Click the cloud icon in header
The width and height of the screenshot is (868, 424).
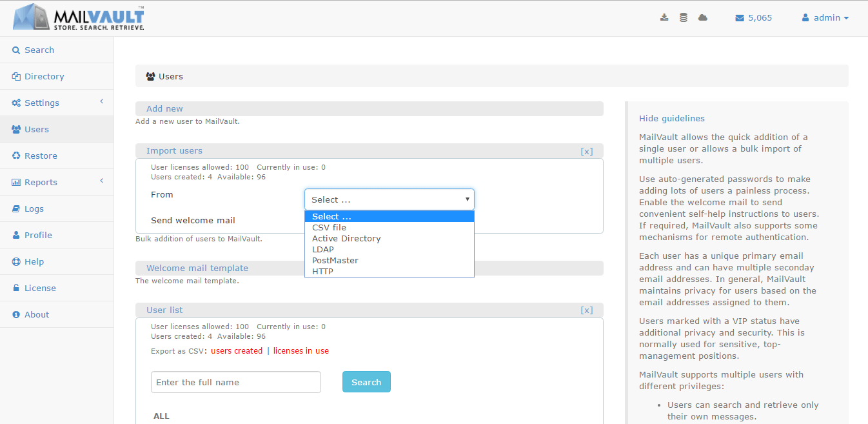coord(703,17)
